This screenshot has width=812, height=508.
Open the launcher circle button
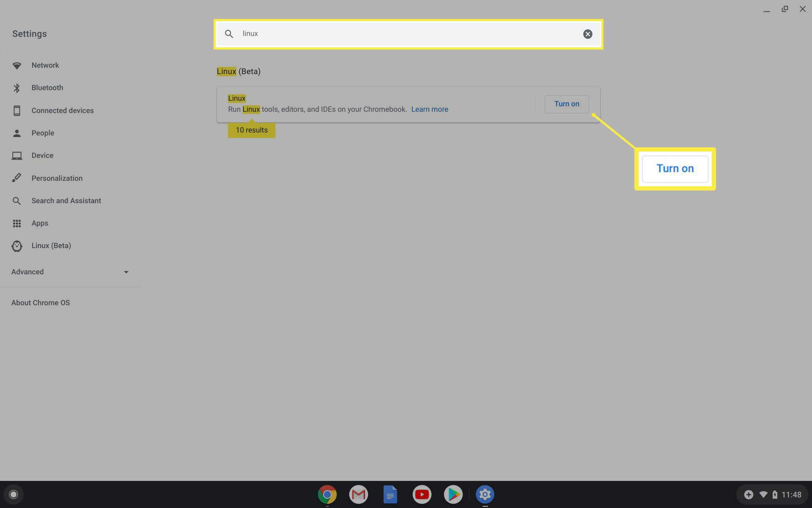14,494
